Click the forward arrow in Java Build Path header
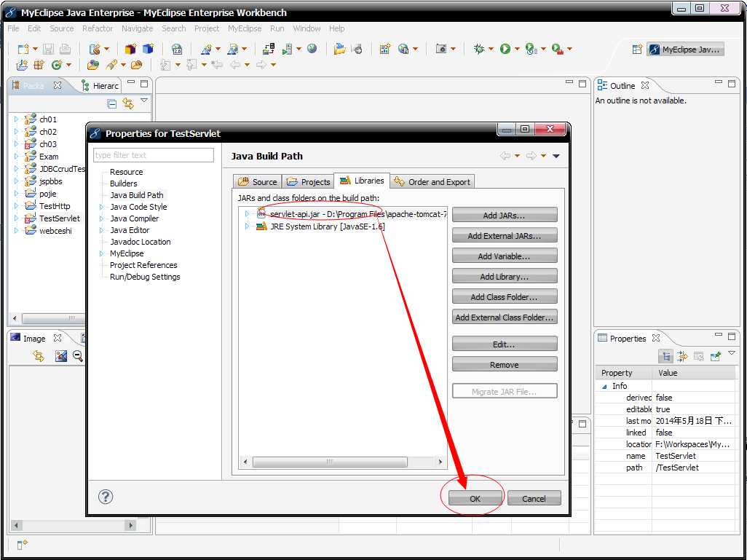Viewport: 747px width, 560px height. (x=531, y=156)
